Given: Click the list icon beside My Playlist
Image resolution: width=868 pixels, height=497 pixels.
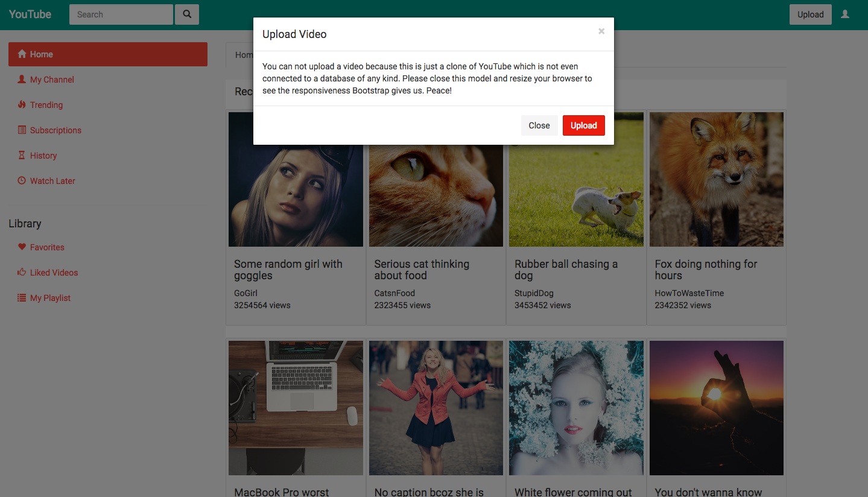Looking at the screenshot, I should (22, 298).
